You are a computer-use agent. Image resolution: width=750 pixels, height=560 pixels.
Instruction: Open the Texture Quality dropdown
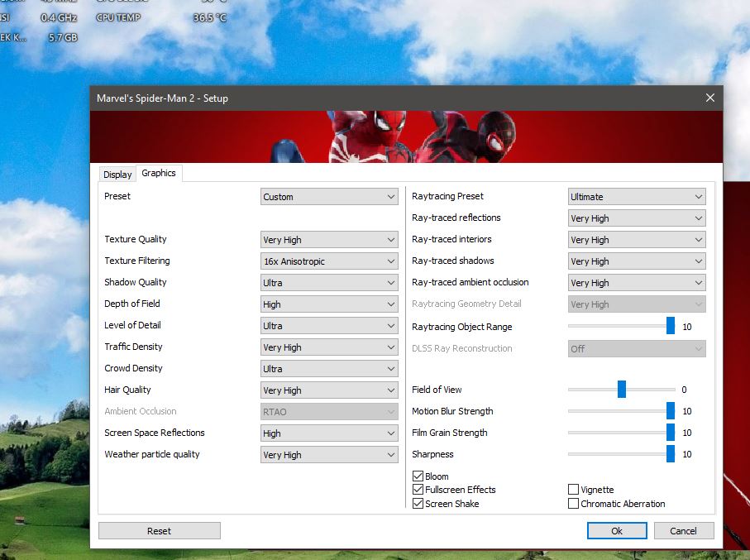click(x=329, y=240)
